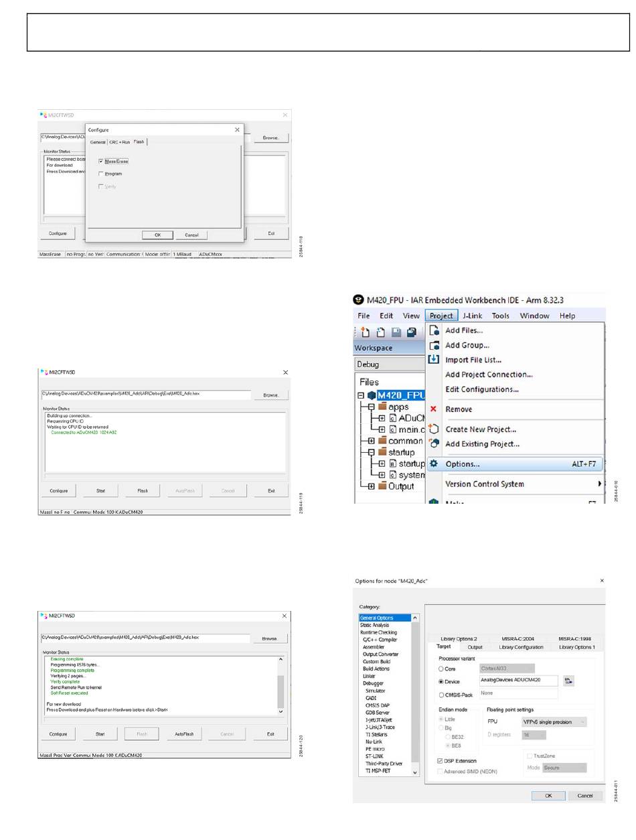Open the J-Link menu

click(473, 316)
